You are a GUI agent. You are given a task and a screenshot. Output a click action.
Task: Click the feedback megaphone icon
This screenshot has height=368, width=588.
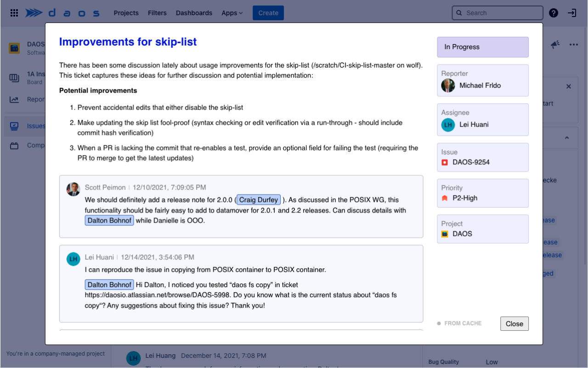(x=555, y=45)
